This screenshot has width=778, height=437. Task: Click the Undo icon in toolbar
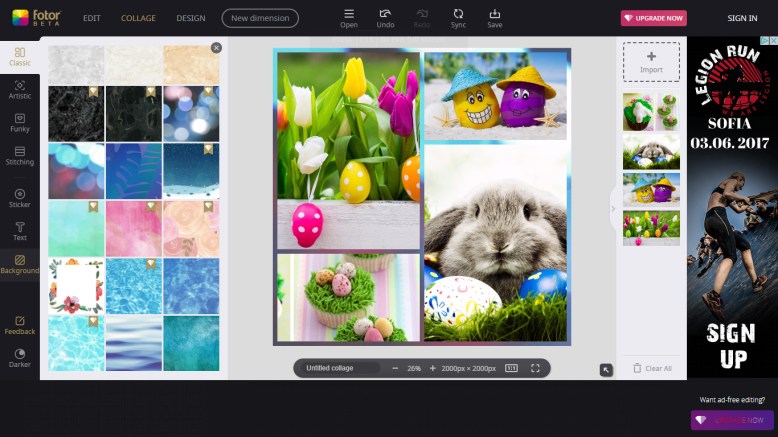pos(385,18)
